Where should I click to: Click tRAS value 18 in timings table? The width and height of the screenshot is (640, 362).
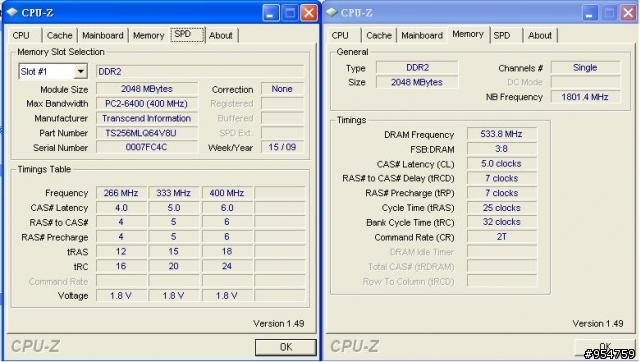pyautogui.click(x=227, y=252)
